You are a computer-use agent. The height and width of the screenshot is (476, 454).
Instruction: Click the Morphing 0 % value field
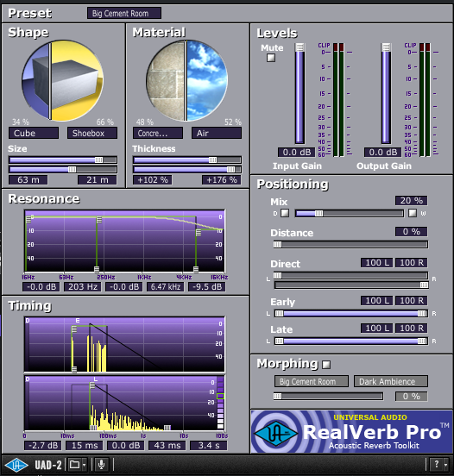tap(411, 396)
